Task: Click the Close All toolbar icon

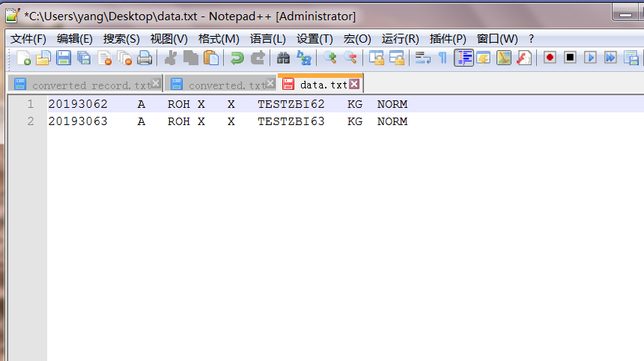Action: (x=124, y=58)
